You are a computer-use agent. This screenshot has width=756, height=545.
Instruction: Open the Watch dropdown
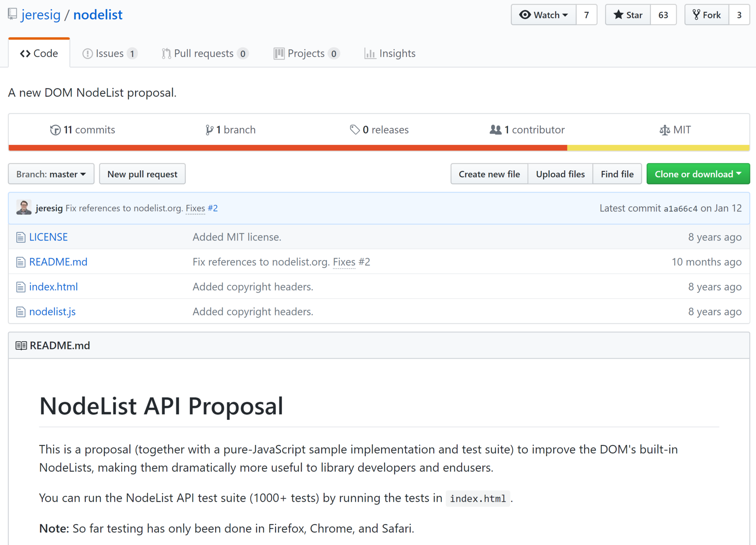[x=543, y=15]
